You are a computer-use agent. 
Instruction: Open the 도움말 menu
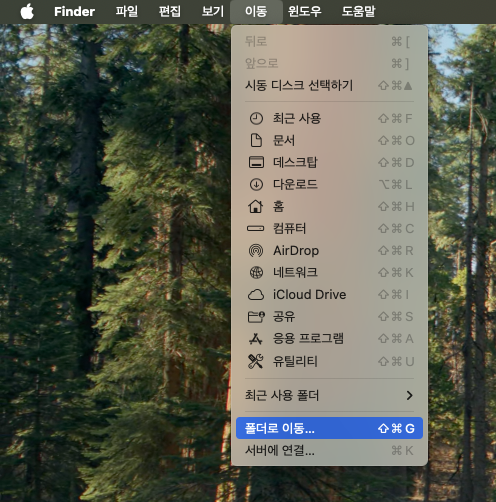click(x=358, y=12)
